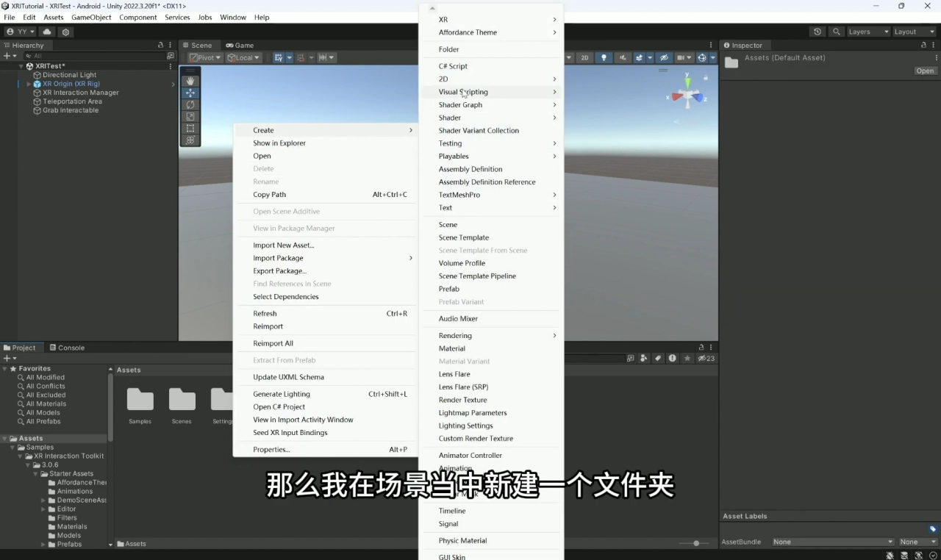Open Hierarchy panel options menu
Screen dimensions: 941x560
point(171,45)
